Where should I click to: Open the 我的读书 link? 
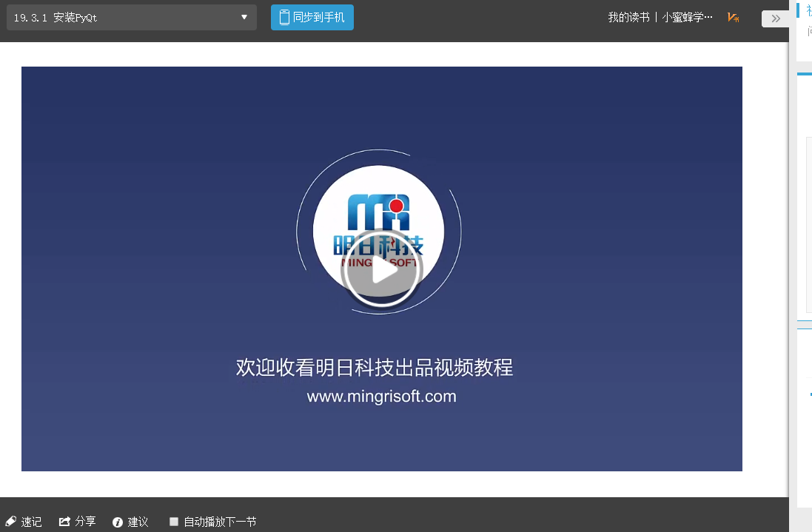pyautogui.click(x=628, y=18)
